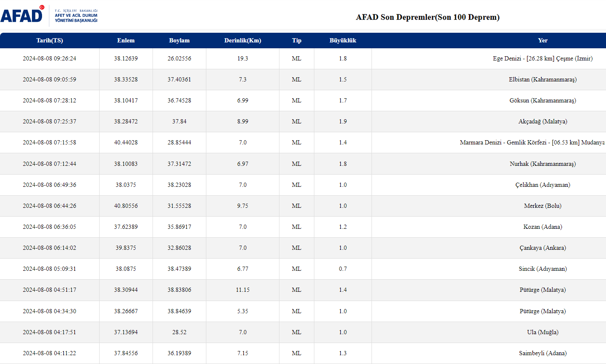Click location Merkez (Bolu)
The image size is (606, 364).
[543, 206]
